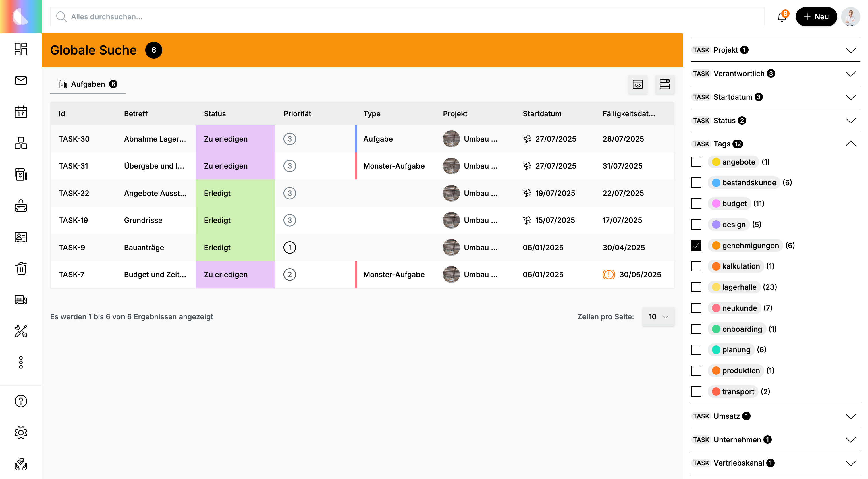Expand the Status filter section
The height and width of the screenshot is (479, 868).
pyautogui.click(x=775, y=121)
